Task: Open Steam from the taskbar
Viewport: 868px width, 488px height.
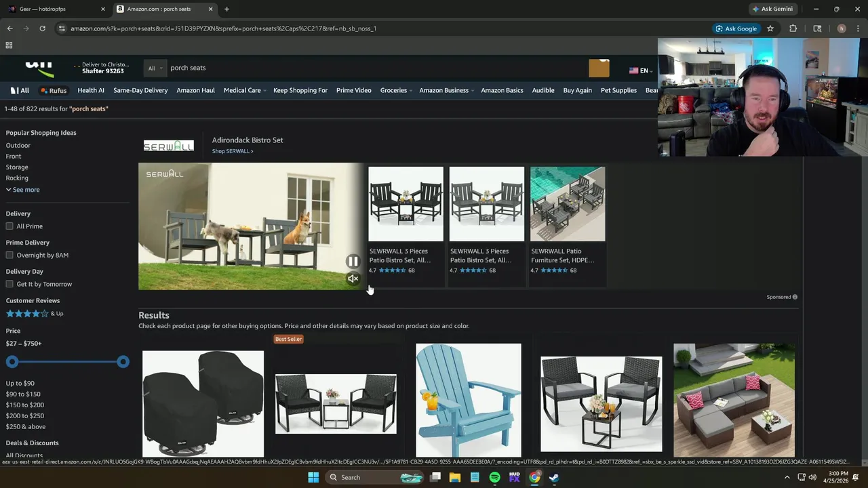Action: pyautogui.click(x=554, y=477)
